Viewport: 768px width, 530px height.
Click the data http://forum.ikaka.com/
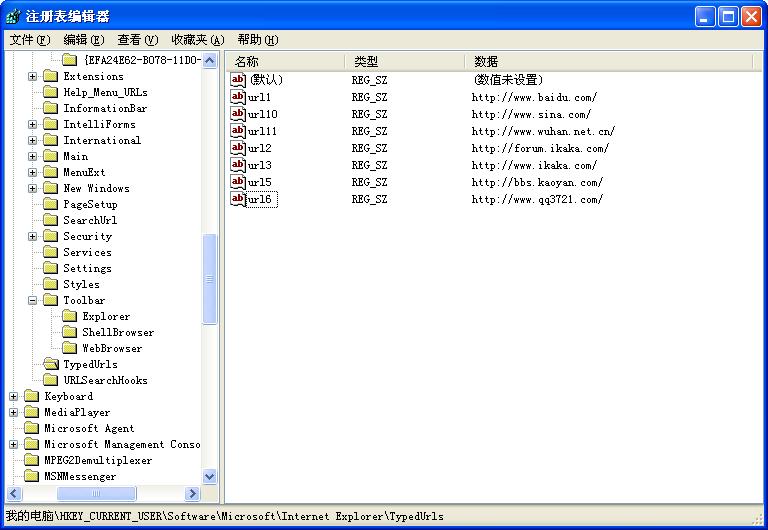tap(540, 148)
